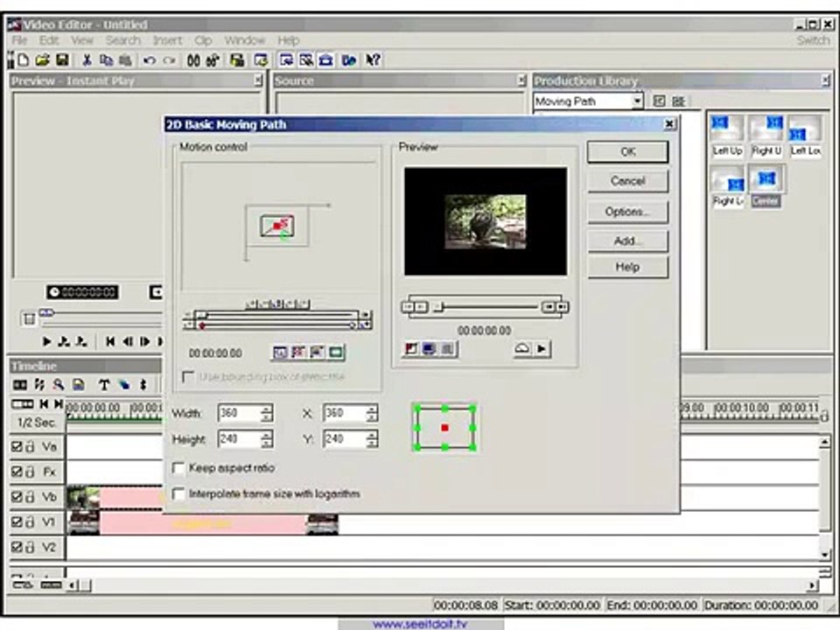
Task: Click Play in the Preview Instant Play panel
Action: 46,341
